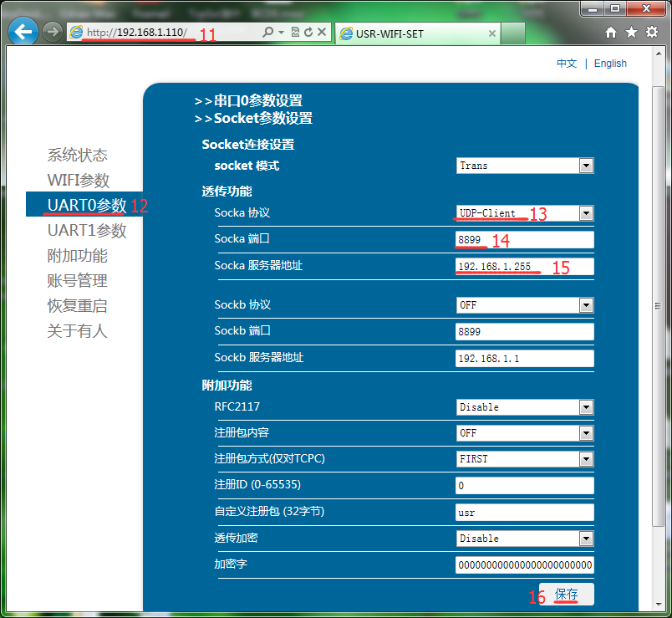
Task: Open favorites star icon
Action: [631, 32]
